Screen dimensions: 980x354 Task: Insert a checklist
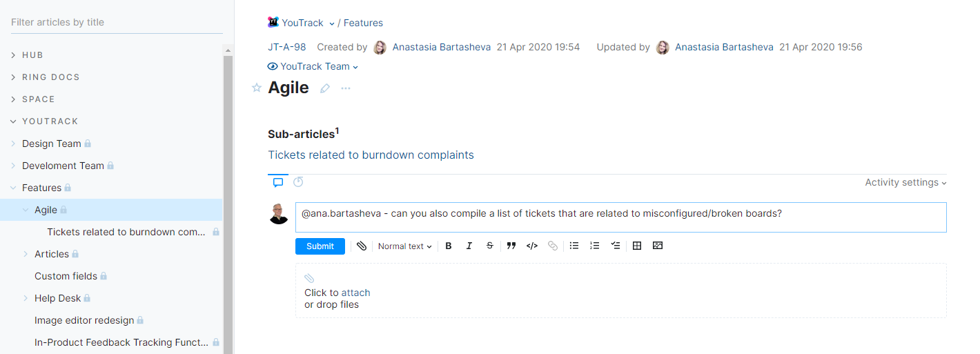coord(616,246)
